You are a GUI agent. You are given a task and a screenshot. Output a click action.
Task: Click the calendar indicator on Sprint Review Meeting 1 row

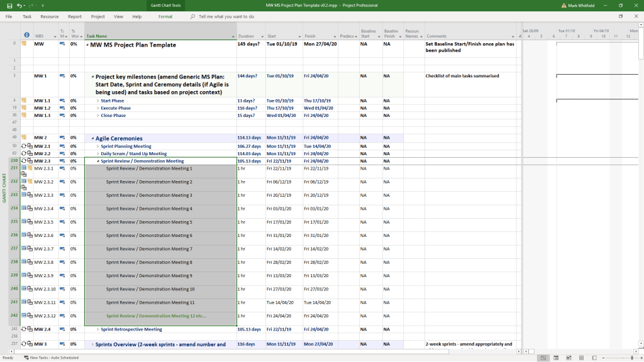[x=24, y=167]
